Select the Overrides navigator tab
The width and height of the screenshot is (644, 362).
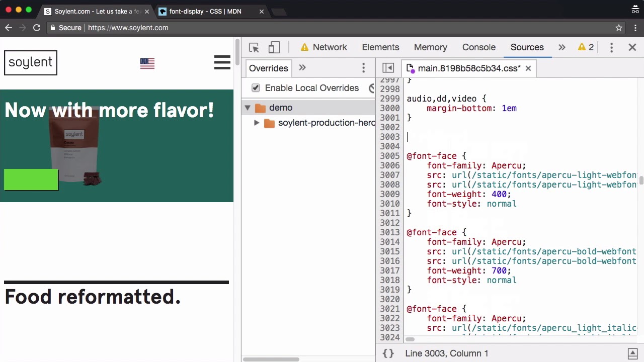268,68
